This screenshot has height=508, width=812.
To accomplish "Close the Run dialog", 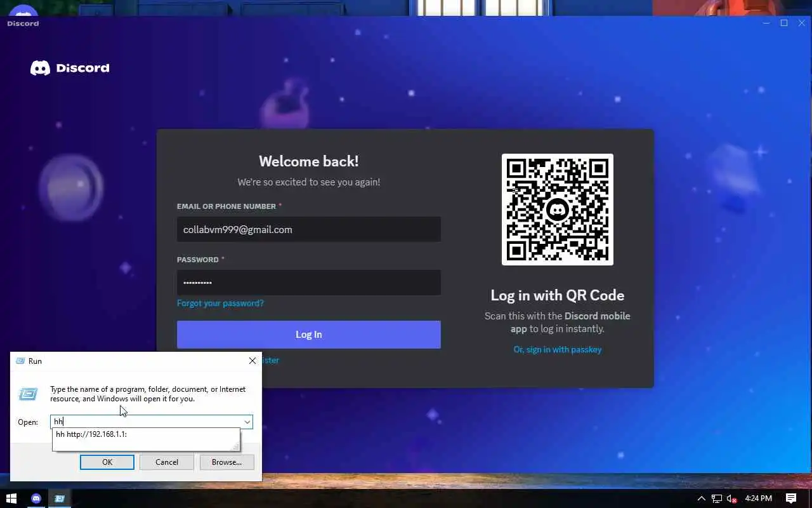I will [252, 361].
